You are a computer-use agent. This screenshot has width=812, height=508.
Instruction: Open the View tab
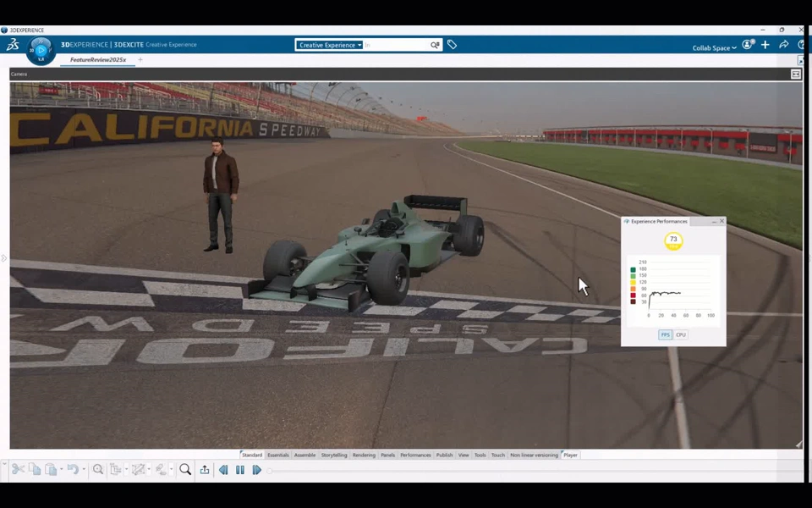[x=464, y=456]
